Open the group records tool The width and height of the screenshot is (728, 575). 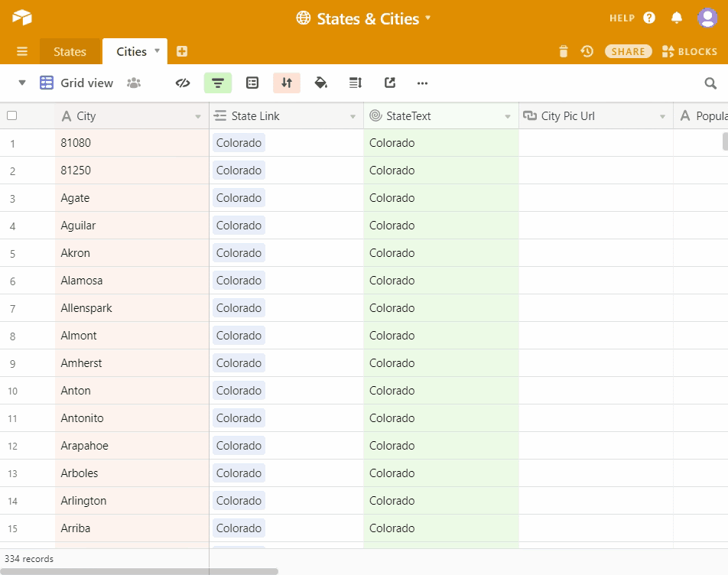pyautogui.click(x=252, y=83)
